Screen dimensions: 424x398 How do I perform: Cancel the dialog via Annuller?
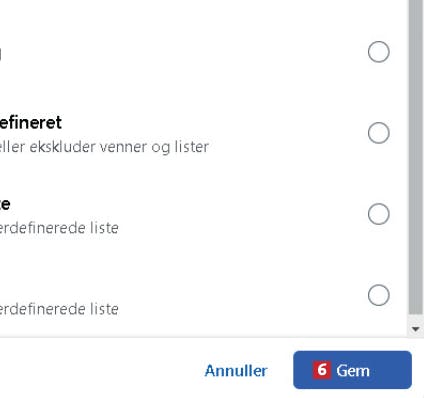236,371
